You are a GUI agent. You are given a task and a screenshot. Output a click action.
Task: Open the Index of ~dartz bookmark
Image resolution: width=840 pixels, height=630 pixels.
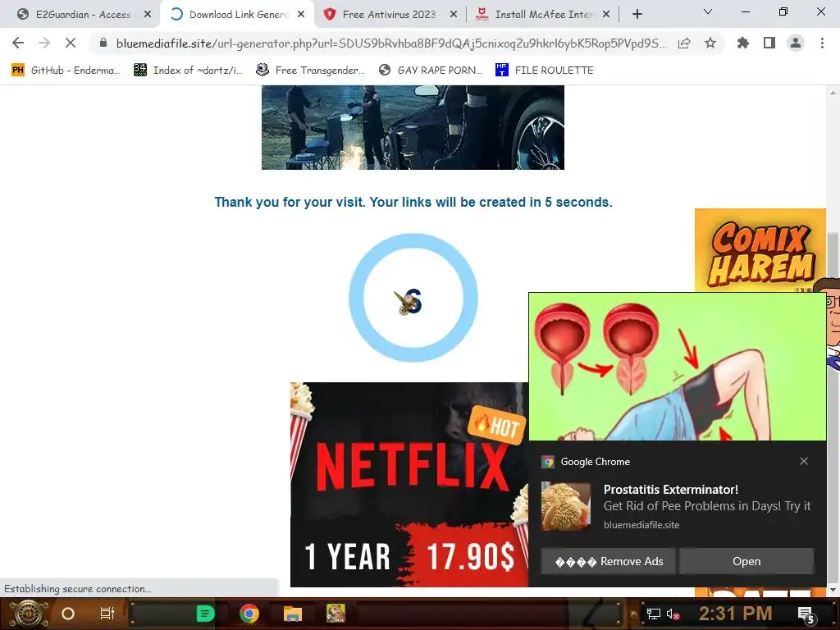[x=188, y=71]
